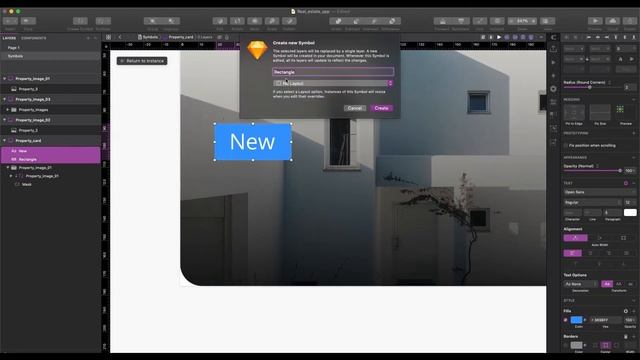Viewport: 640px width, 360px height.
Task: Apply the Union boolean operation
Action: pyautogui.click(x=338, y=21)
